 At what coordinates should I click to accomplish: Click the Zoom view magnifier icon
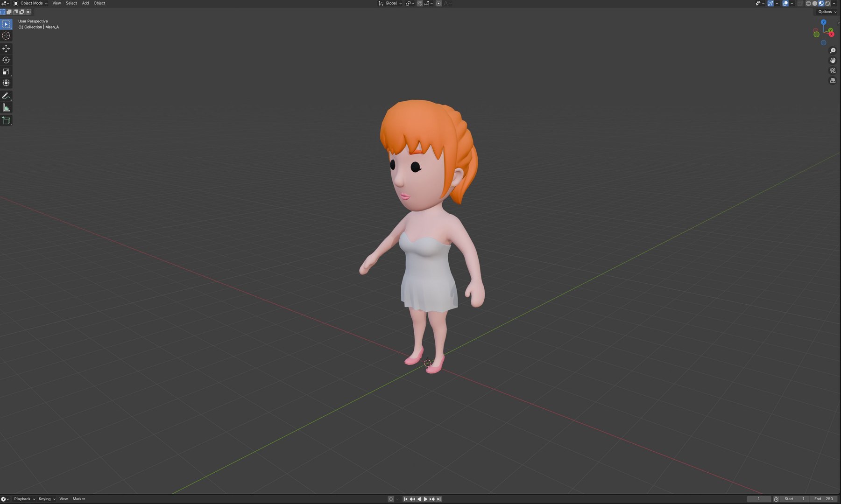[833, 50]
